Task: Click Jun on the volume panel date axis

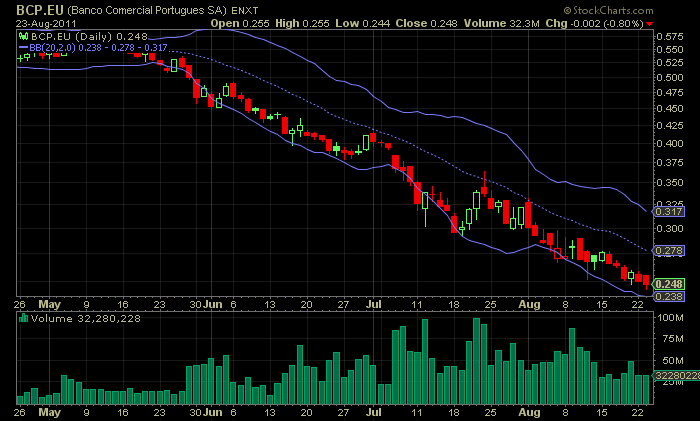Action: 212,412
